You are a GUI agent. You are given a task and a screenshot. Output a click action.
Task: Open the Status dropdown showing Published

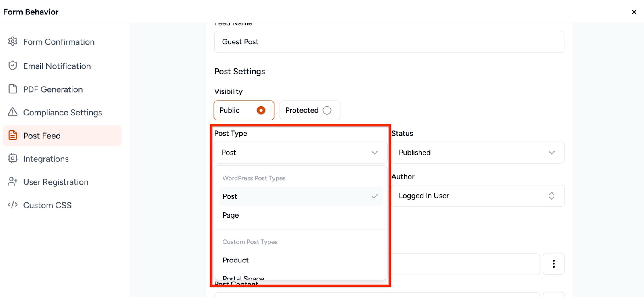(477, 153)
